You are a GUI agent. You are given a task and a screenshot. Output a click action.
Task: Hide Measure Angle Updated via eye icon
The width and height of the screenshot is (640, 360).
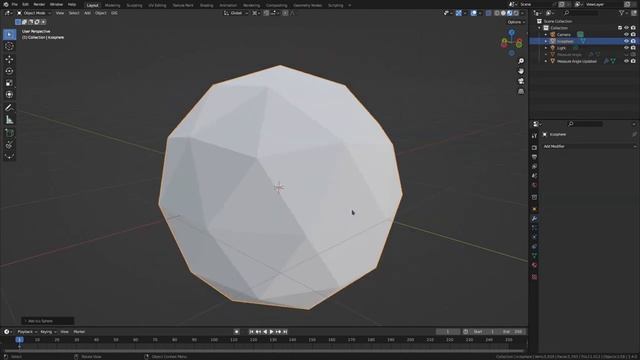point(626,61)
